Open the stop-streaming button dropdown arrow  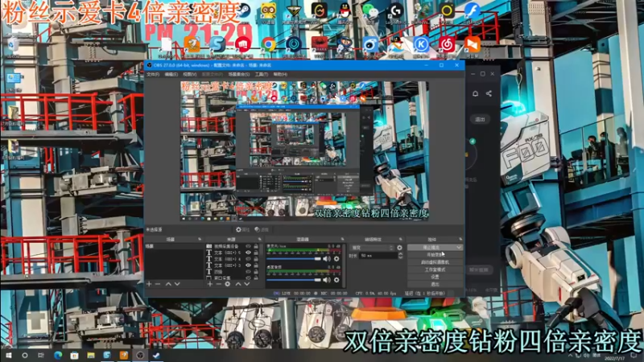pos(459,248)
